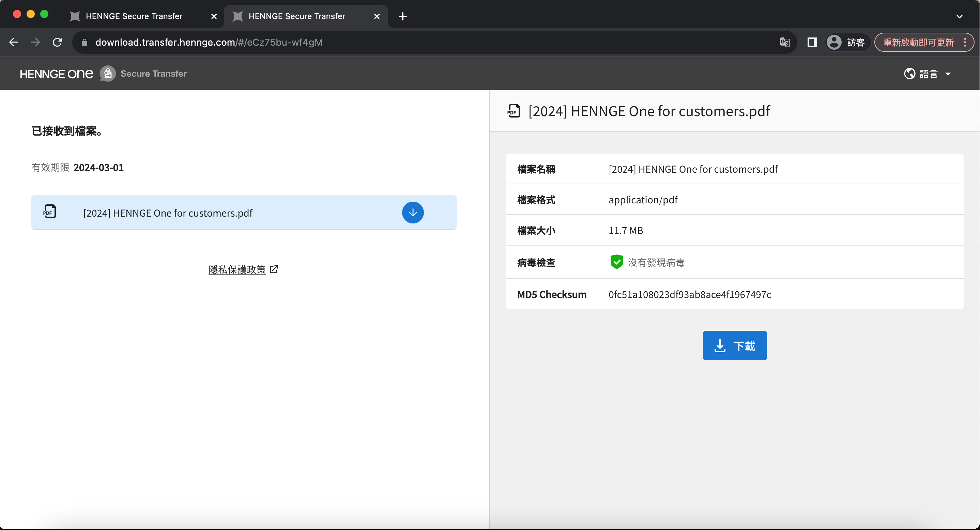This screenshot has width=980, height=530.
Task: Click the Secure Transfer lock badge icon
Action: pyautogui.click(x=108, y=73)
